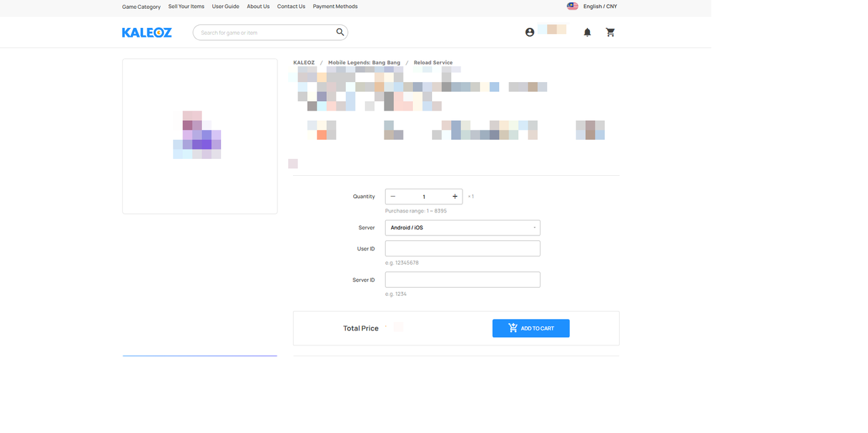Increase quantity with plus button
The image size is (868, 433).
tap(455, 196)
